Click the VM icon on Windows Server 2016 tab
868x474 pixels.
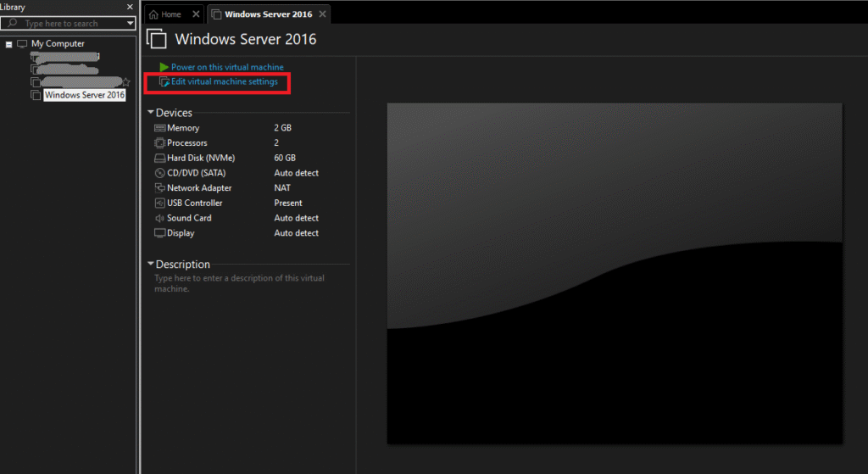pos(216,14)
